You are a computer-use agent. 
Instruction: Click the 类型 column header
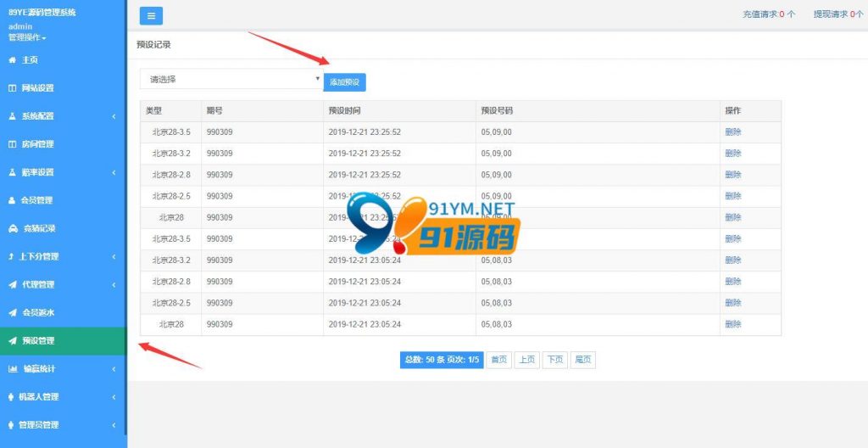point(154,111)
